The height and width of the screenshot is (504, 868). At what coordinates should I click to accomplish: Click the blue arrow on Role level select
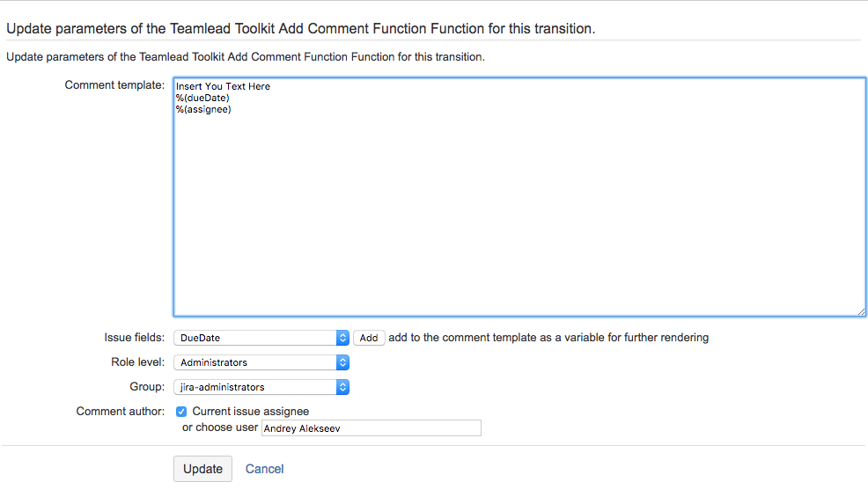click(x=343, y=362)
